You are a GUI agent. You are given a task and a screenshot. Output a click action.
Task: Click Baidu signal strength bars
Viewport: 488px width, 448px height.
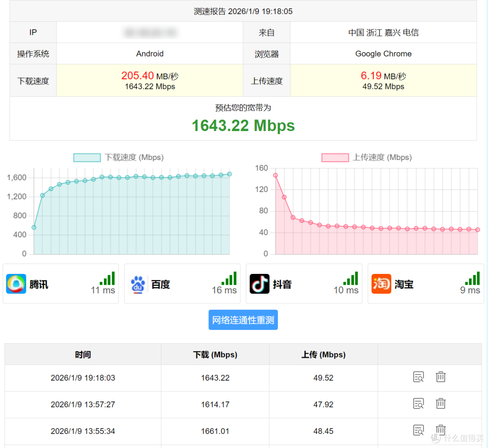tap(229, 278)
